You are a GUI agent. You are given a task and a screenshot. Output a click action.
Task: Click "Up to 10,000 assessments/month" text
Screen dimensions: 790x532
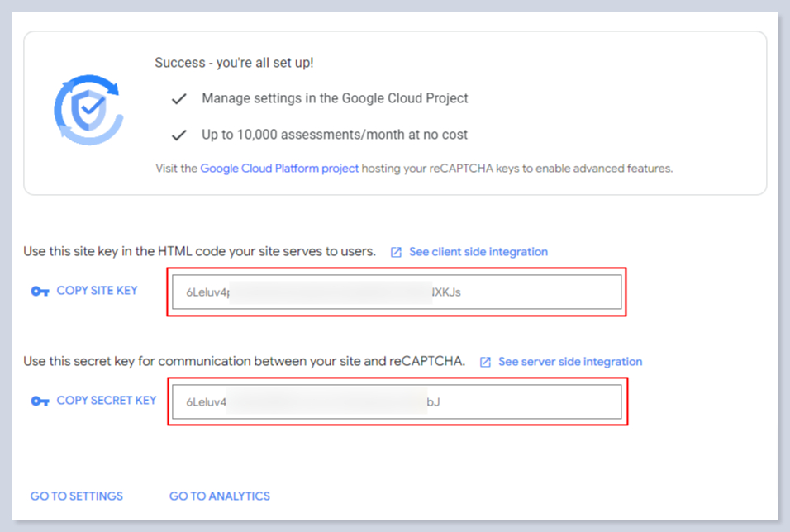[x=335, y=135]
